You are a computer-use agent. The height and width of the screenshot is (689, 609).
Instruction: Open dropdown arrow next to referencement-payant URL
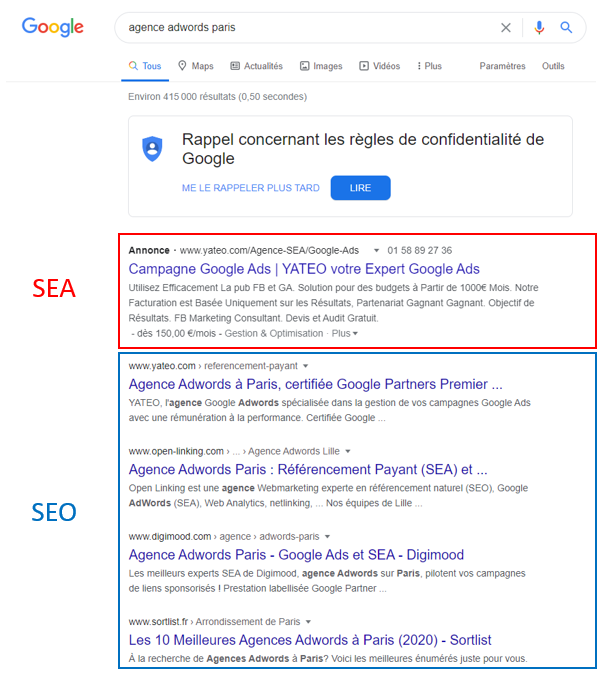point(306,366)
